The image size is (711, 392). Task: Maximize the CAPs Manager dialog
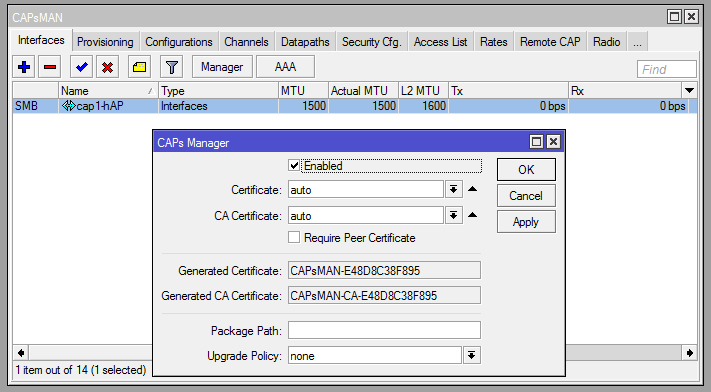click(x=536, y=142)
